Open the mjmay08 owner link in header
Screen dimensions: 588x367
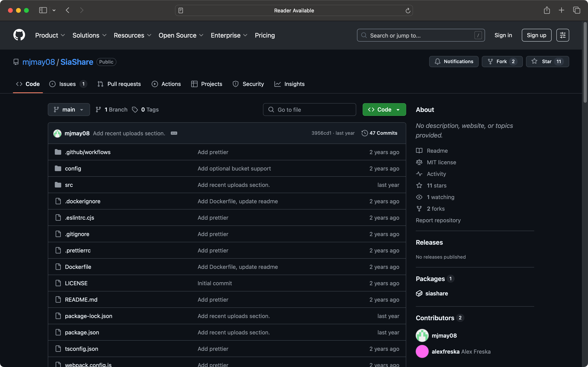pos(39,62)
